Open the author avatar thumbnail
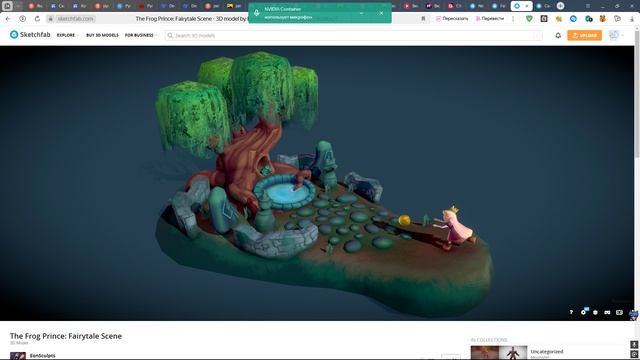Image resolution: width=640 pixels, height=360 pixels. tap(18, 356)
